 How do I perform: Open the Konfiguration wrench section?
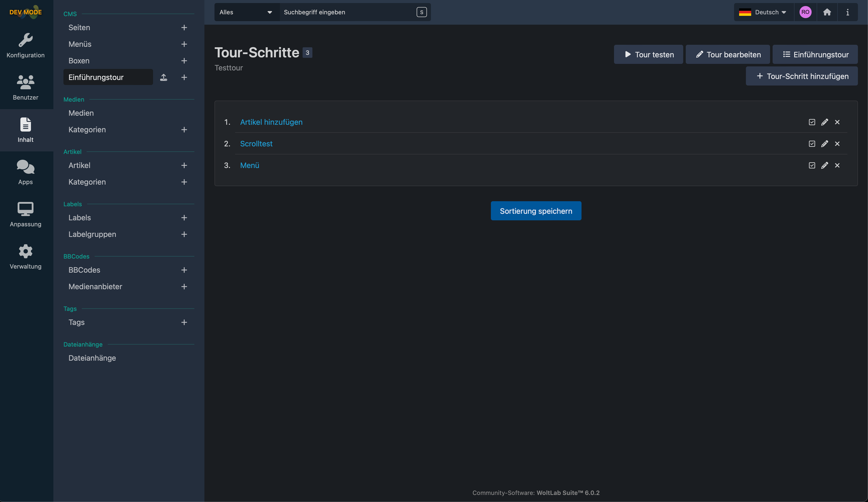pos(26,46)
